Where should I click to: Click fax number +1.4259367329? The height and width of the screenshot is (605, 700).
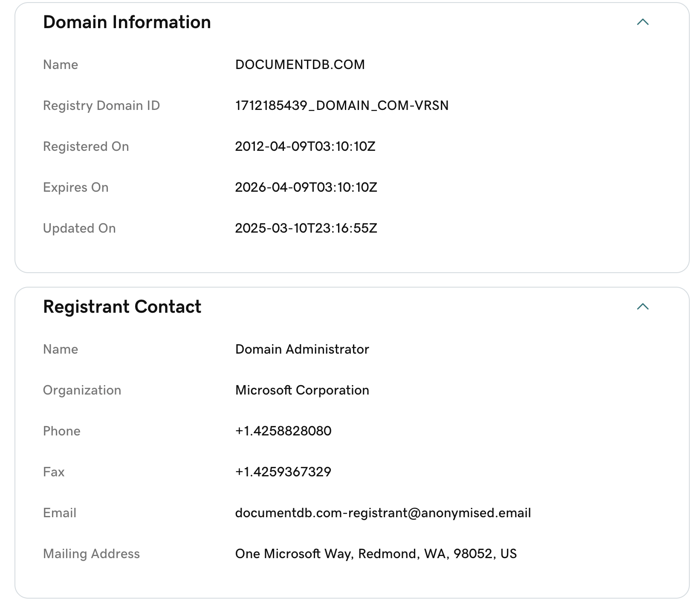click(283, 472)
